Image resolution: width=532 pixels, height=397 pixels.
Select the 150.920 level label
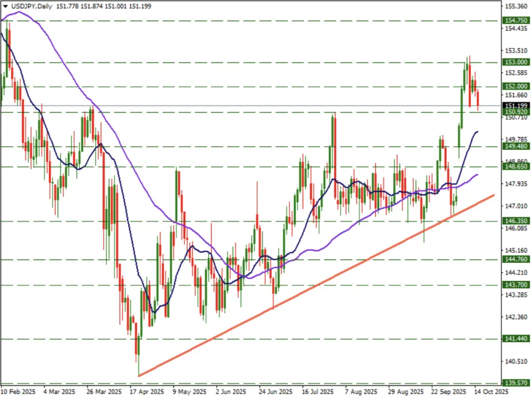pyautogui.click(x=516, y=112)
